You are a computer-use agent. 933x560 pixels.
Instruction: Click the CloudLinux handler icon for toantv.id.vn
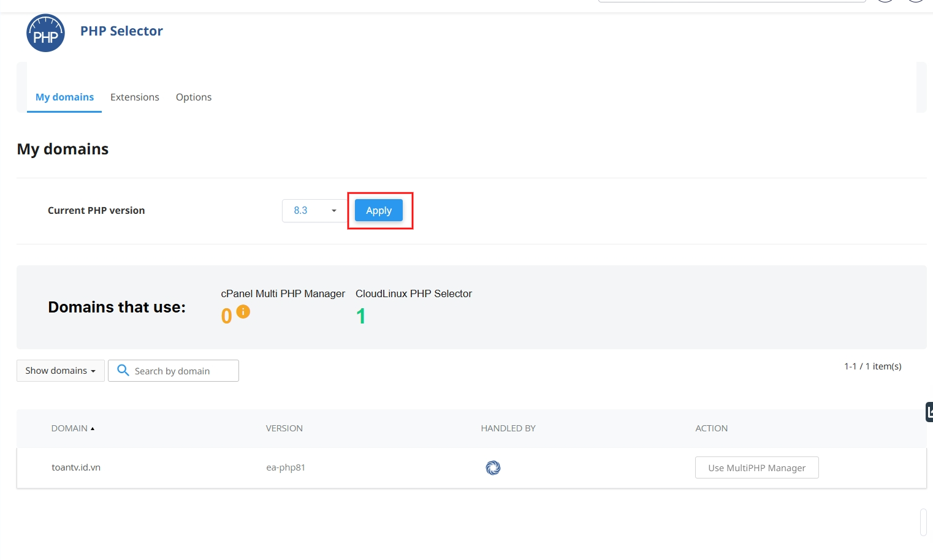493,468
